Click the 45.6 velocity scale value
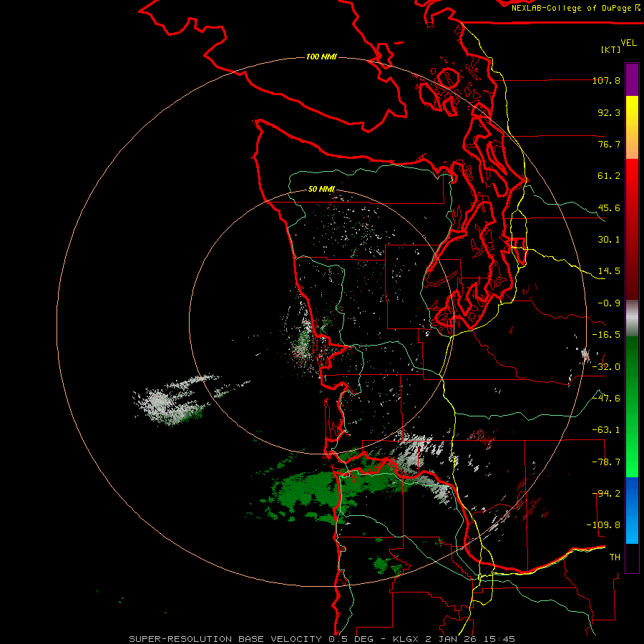Screen dimensions: 644x644 click(x=609, y=208)
